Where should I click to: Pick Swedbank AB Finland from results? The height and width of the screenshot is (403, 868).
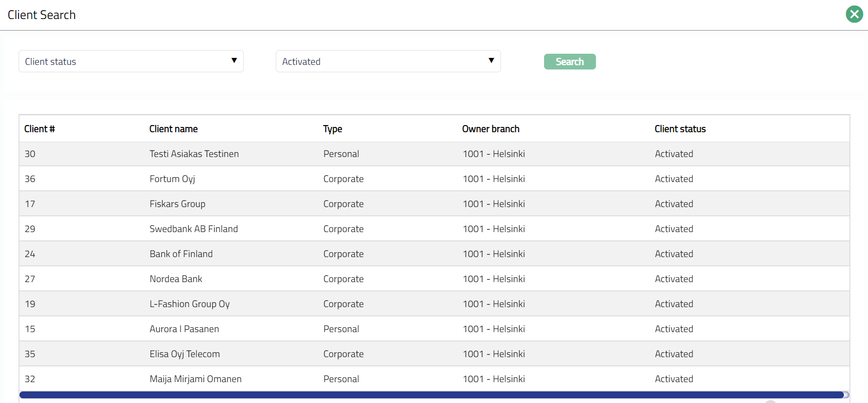pyautogui.click(x=193, y=229)
